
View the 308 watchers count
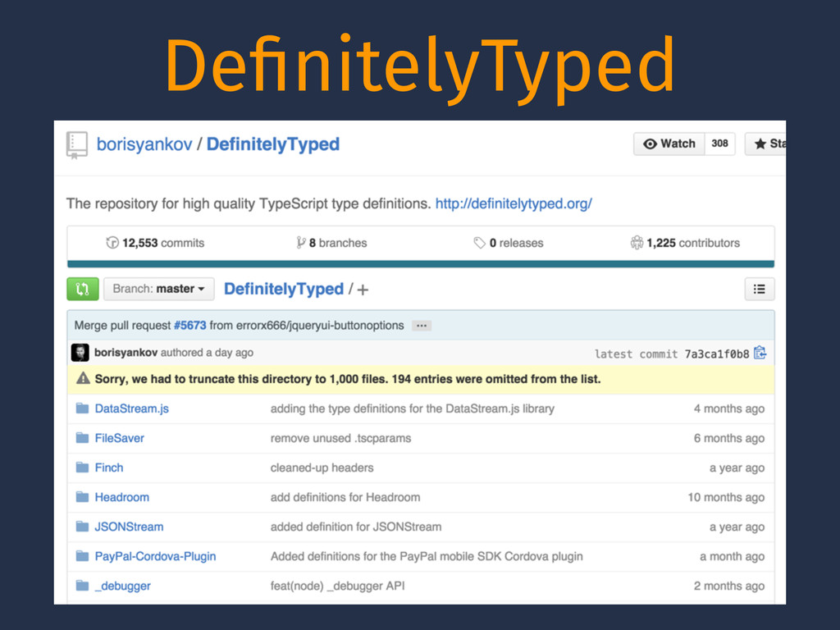719,144
